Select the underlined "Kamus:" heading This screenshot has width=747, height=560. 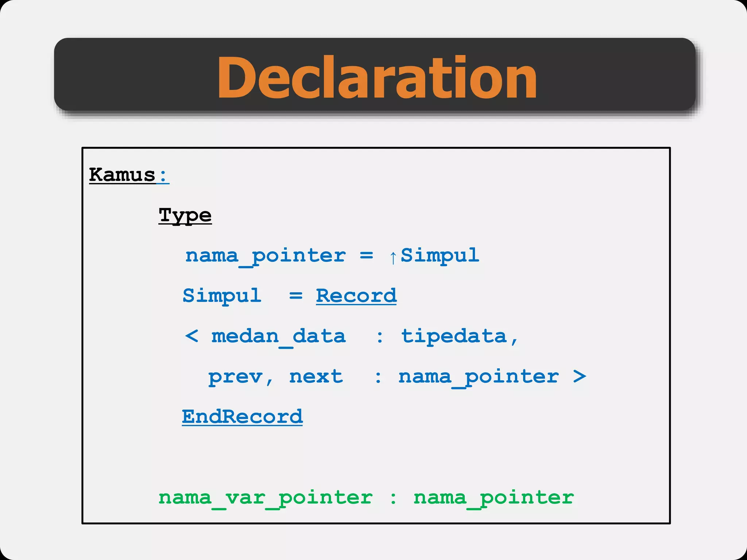[x=129, y=175]
